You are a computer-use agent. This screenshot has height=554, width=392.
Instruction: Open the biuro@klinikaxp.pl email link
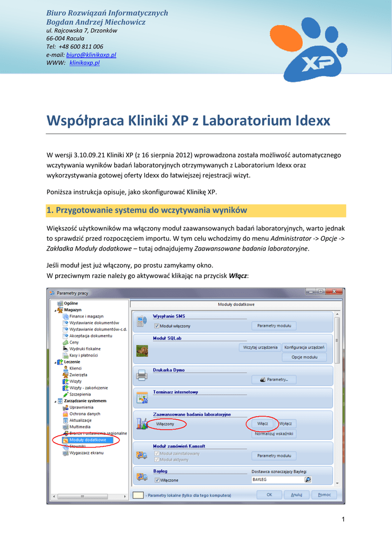point(91,55)
